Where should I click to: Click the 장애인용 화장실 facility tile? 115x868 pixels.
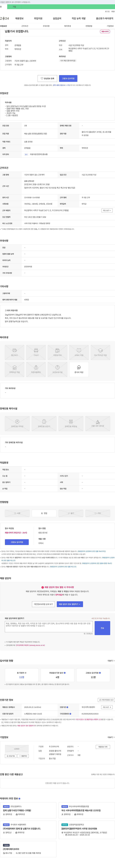pos(71,424)
